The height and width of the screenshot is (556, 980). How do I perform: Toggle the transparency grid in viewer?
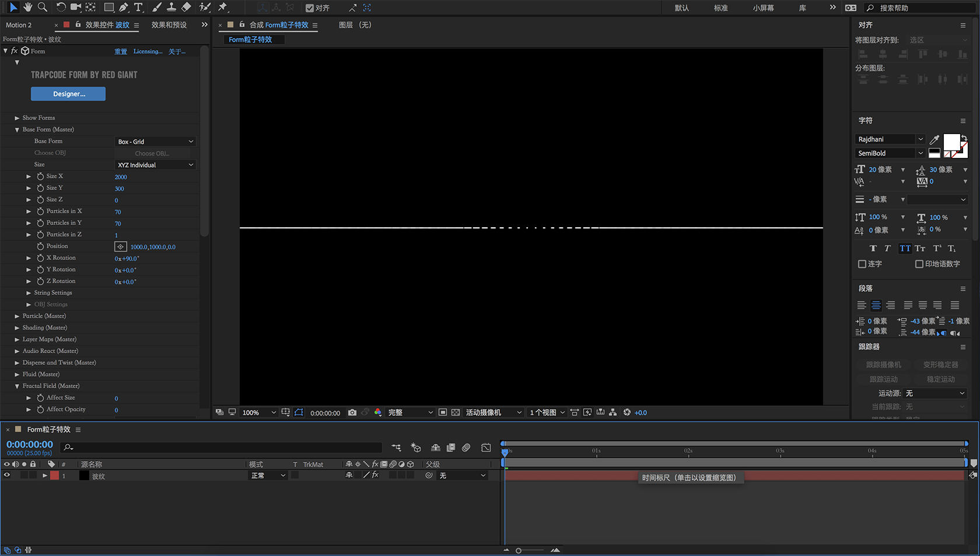tap(456, 413)
